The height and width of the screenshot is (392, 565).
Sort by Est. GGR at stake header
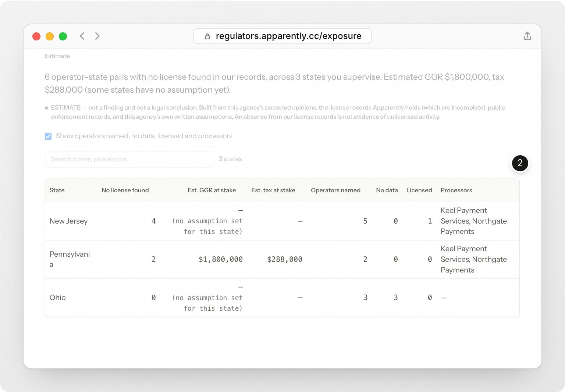pos(212,190)
